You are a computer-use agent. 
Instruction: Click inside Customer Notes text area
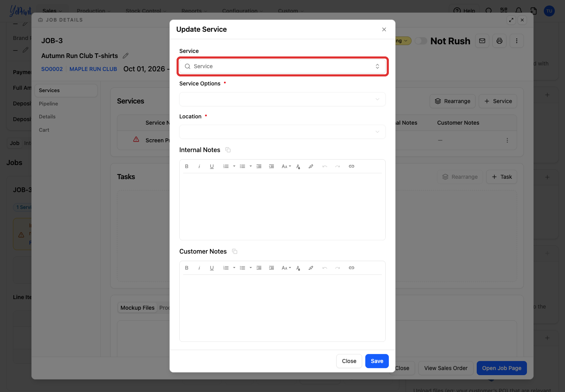tap(282, 308)
